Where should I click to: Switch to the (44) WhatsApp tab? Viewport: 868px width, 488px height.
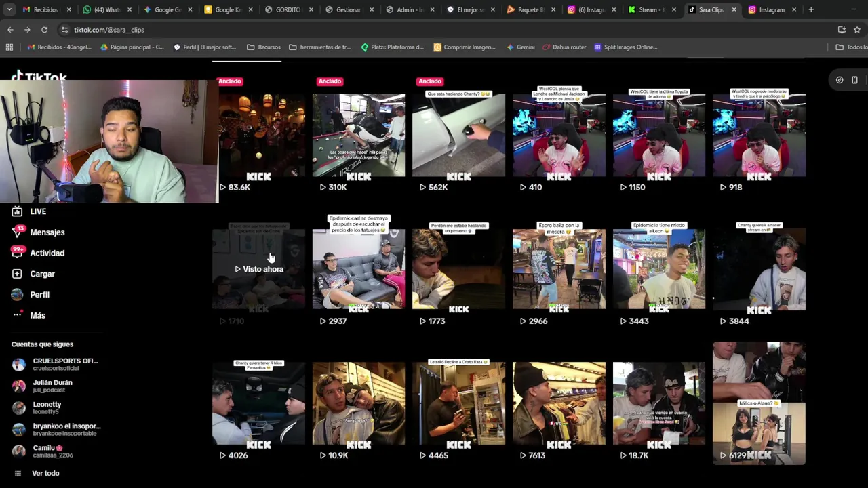click(106, 9)
